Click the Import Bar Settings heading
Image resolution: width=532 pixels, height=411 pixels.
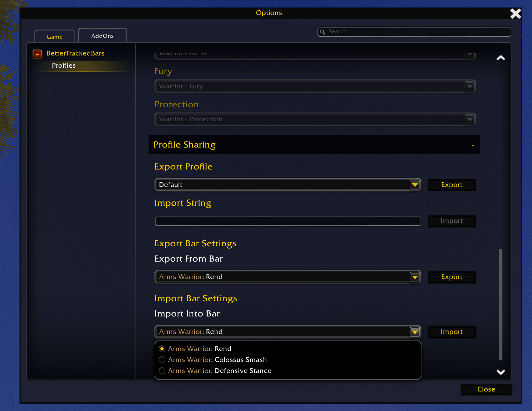(x=196, y=298)
